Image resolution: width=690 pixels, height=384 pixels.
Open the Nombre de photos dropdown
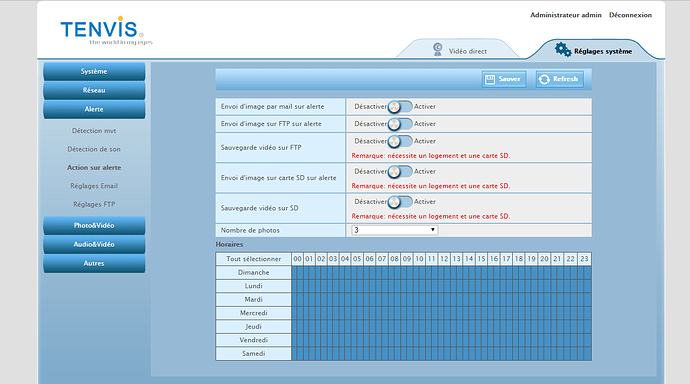tap(395, 230)
